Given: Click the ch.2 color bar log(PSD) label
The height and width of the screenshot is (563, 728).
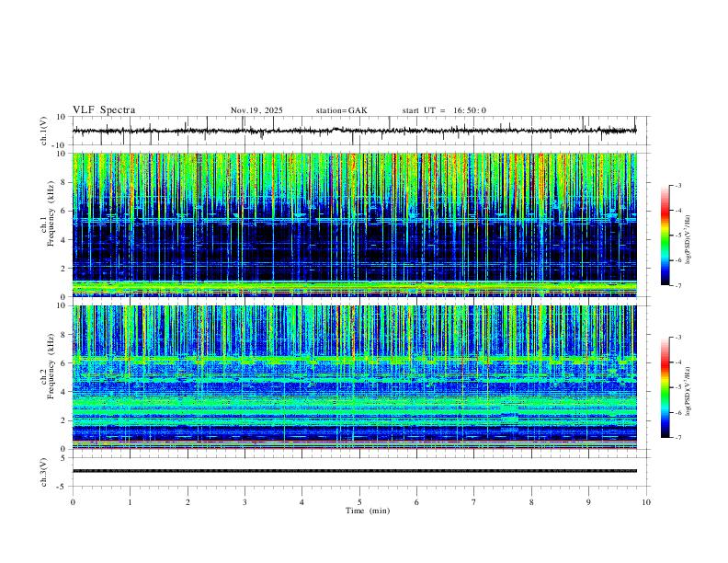Looking at the screenshot, I should [x=688, y=391].
